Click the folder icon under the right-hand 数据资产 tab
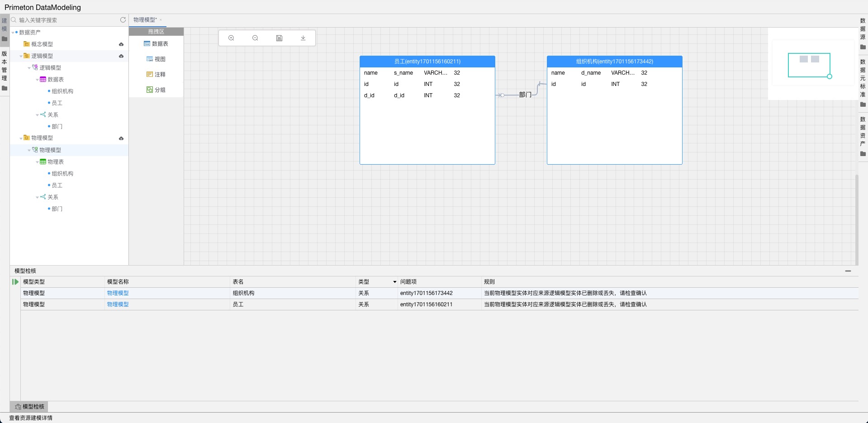Screen dimensions: 868x423 pyautogui.click(x=863, y=154)
